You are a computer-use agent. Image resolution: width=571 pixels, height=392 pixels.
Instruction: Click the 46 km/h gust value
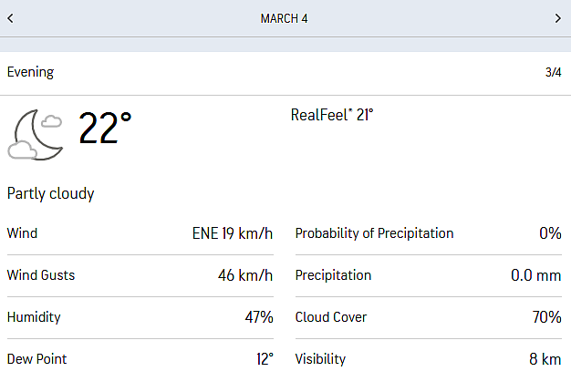(x=245, y=275)
